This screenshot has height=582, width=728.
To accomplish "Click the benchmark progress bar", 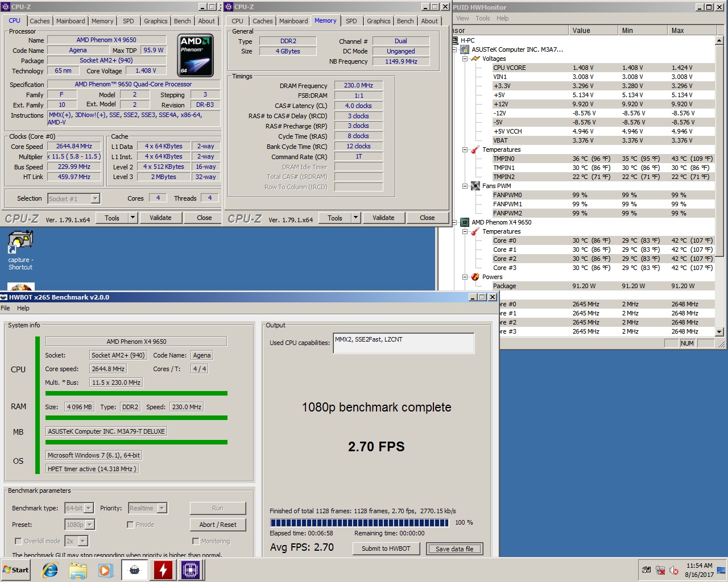I will click(x=359, y=522).
